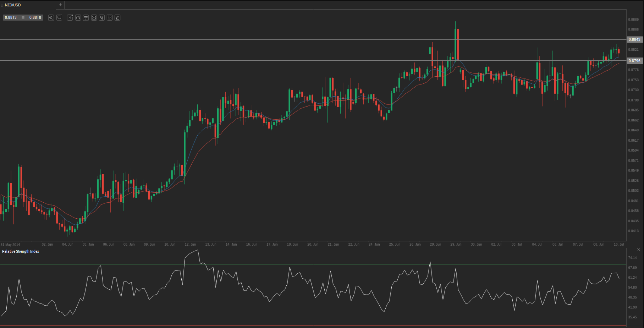The image size is (644, 328).
Task: Open the sliders-style indicator settings icon
Action: click(x=86, y=17)
